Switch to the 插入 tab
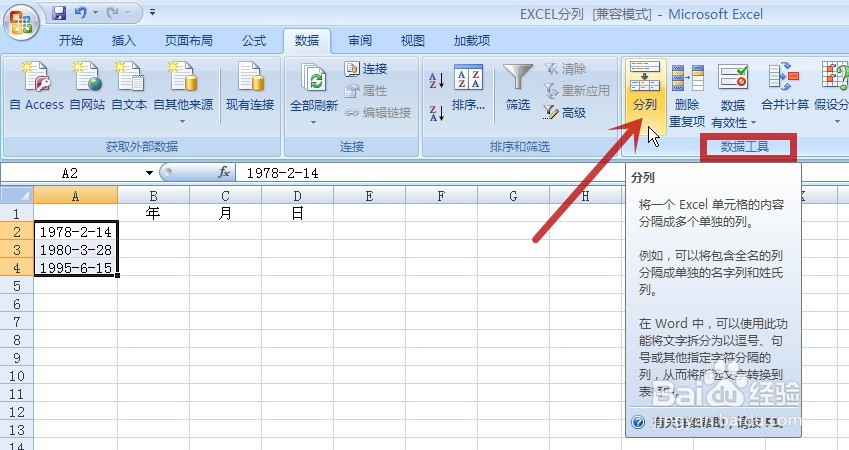This screenshot has height=450, width=849. pos(123,41)
